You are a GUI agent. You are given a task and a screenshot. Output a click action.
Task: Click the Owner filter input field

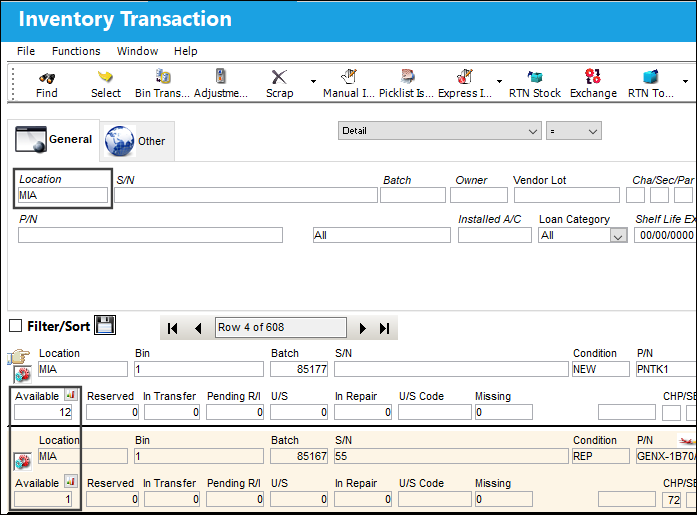479,195
